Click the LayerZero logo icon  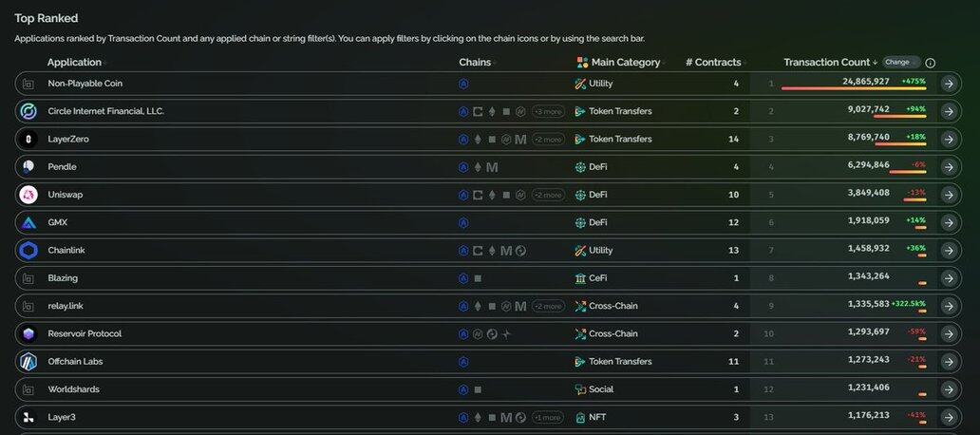point(28,140)
